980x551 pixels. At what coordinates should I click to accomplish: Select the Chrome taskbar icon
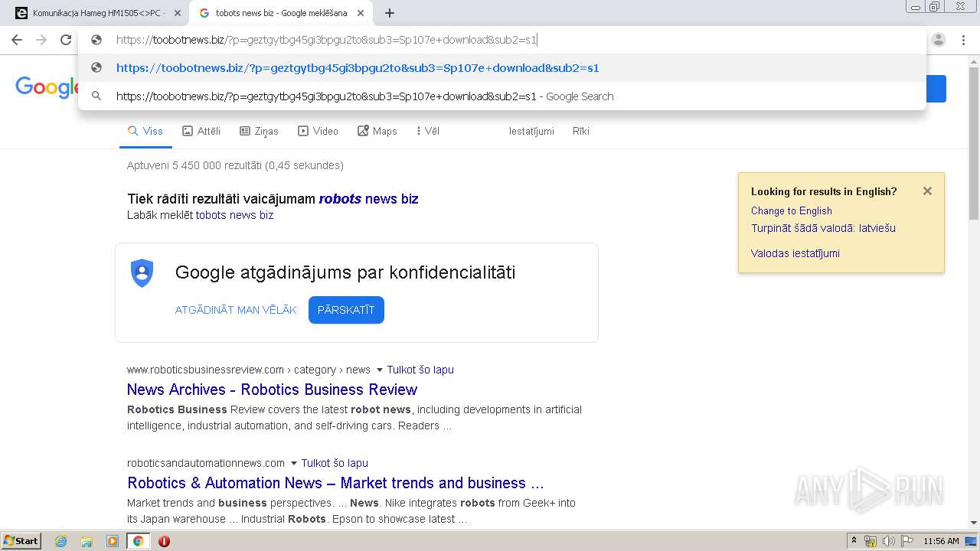click(139, 541)
